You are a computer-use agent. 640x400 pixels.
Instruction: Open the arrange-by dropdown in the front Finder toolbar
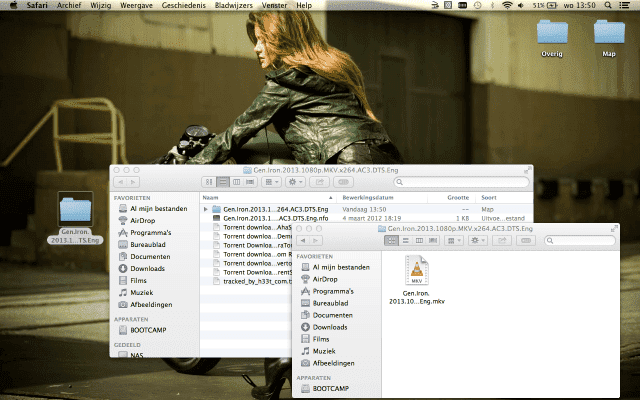452,240
